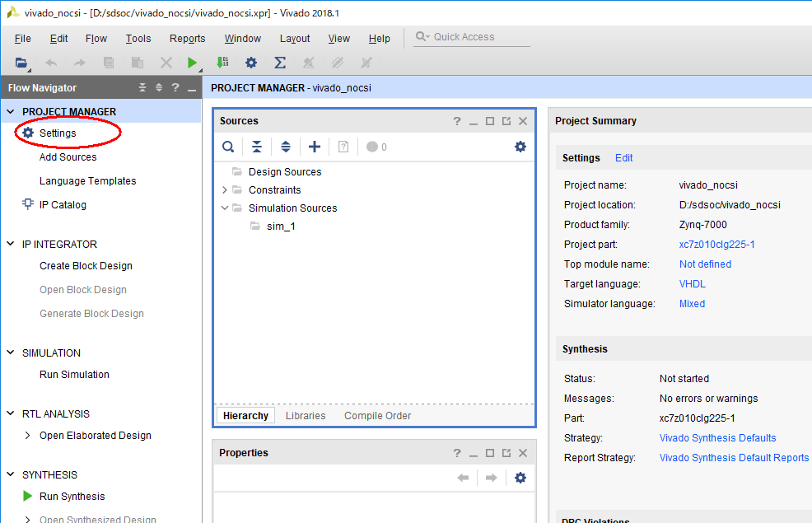Switch to the Libraries tab
Viewport: 812px width, 523px height.
click(306, 416)
